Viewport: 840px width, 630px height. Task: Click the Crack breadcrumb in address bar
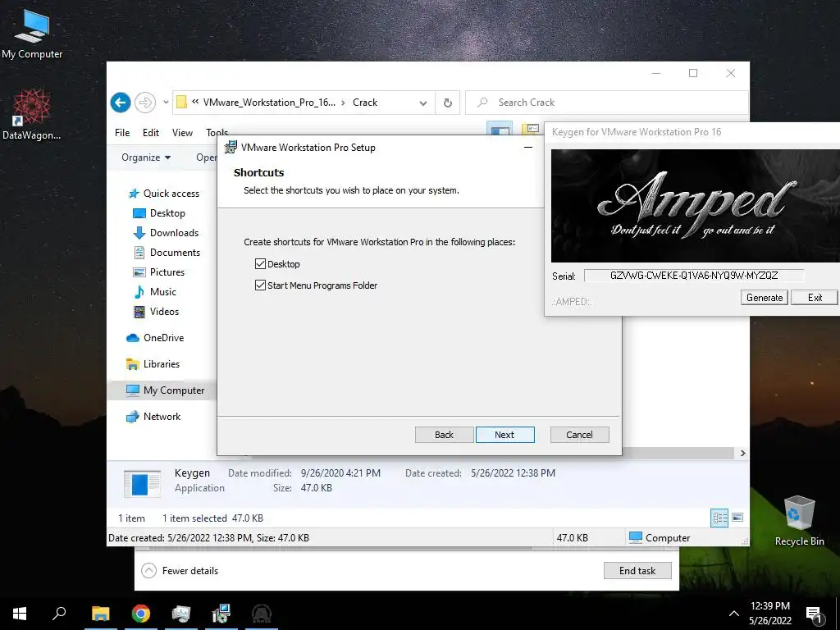365,103
